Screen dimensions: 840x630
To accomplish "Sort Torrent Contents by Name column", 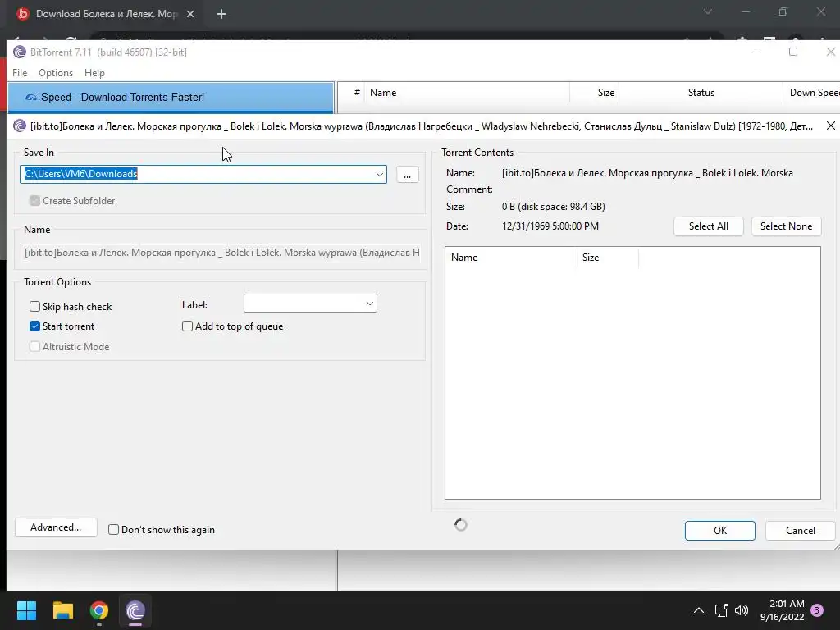I will coord(511,258).
